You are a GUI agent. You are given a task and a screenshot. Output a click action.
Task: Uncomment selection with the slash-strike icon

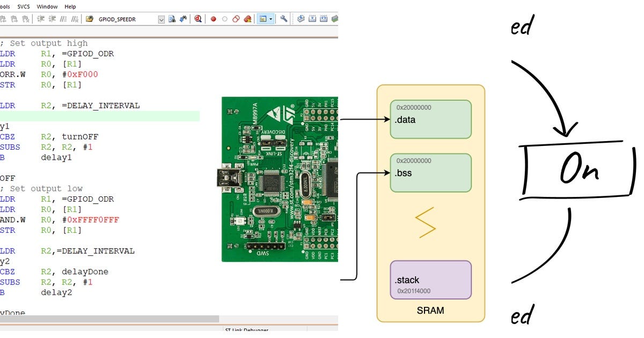coord(74,18)
